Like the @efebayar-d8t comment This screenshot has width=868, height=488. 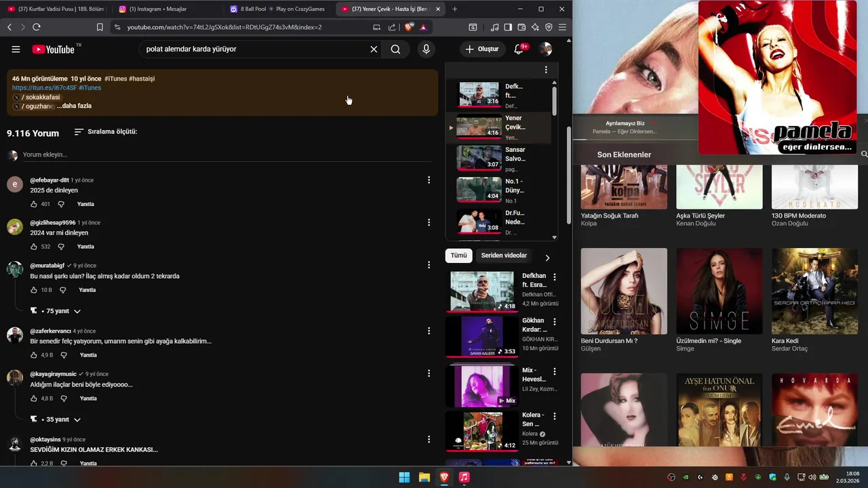[x=34, y=204]
